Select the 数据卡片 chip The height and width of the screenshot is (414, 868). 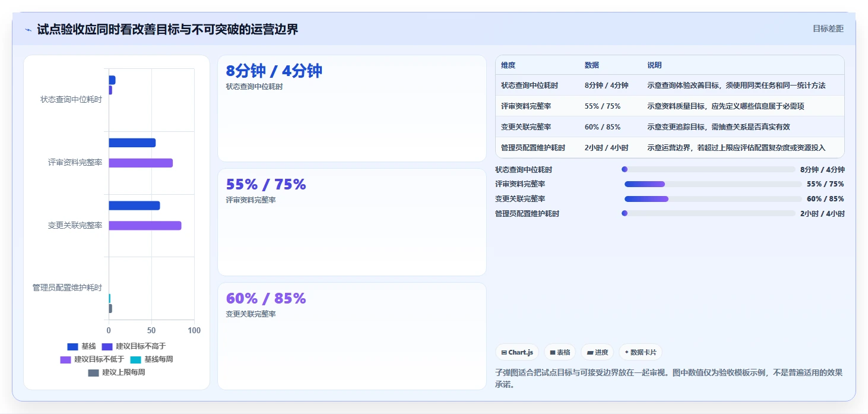coord(640,352)
